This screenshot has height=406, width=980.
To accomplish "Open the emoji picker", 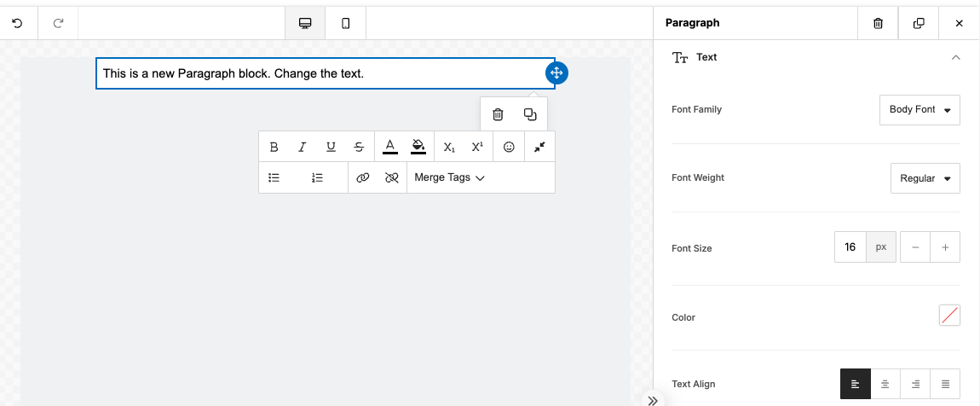I will tap(510, 147).
